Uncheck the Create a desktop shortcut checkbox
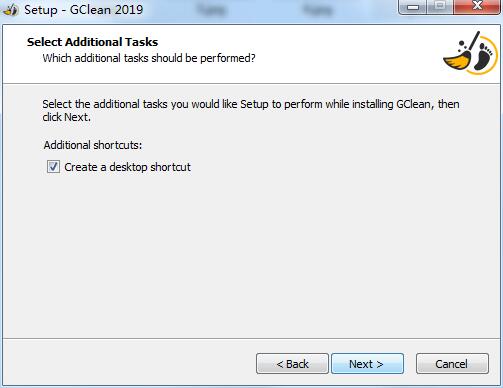The width and height of the screenshot is (503, 388). coord(53,167)
